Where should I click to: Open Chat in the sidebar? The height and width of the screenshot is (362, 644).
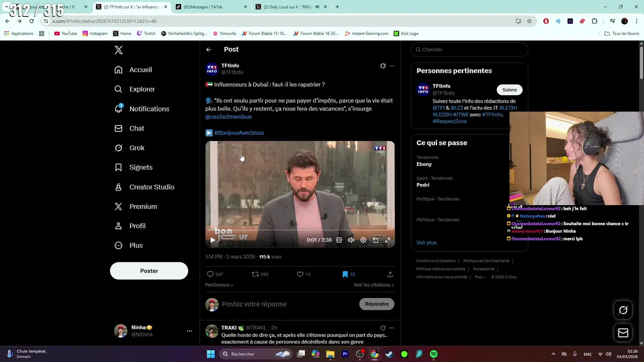tap(129, 129)
